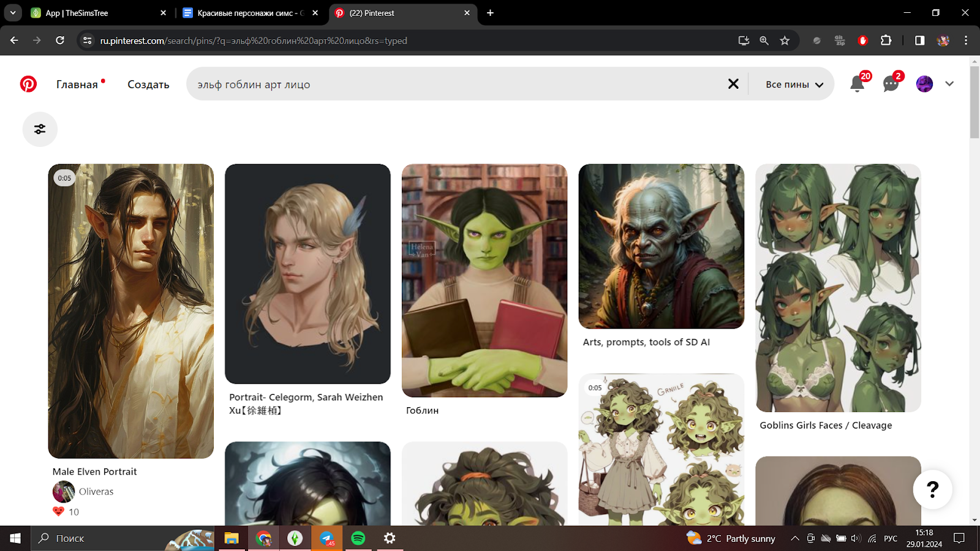Open the curly-haired goblin girl pin
The height and width of the screenshot is (551, 980).
click(661, 450)
